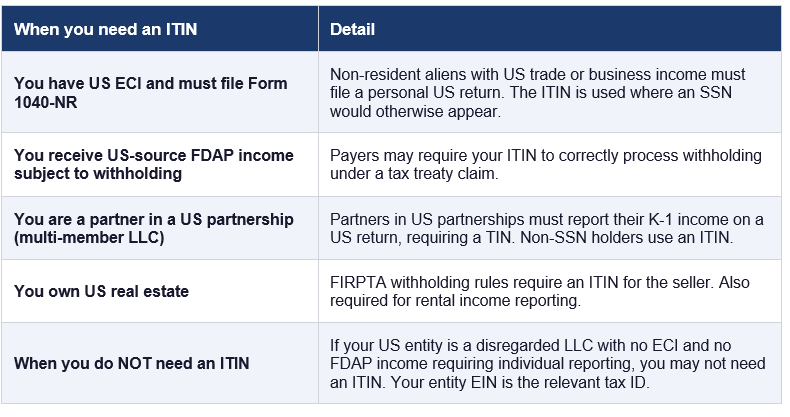Select the "You receive US-source FDAP income" cell
This screenshot has height=417, width=790.
click(160, 164)
